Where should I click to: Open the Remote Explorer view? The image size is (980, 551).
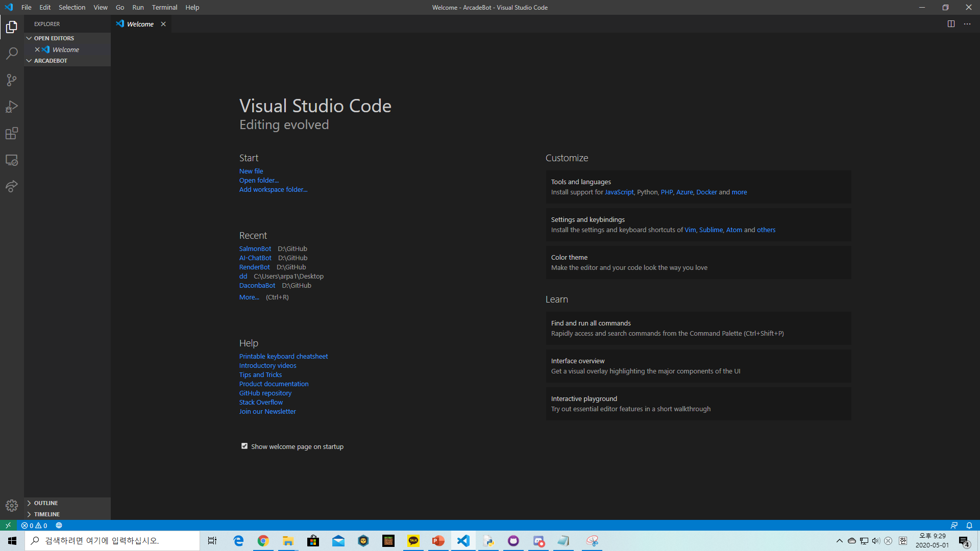pos(12,160)
